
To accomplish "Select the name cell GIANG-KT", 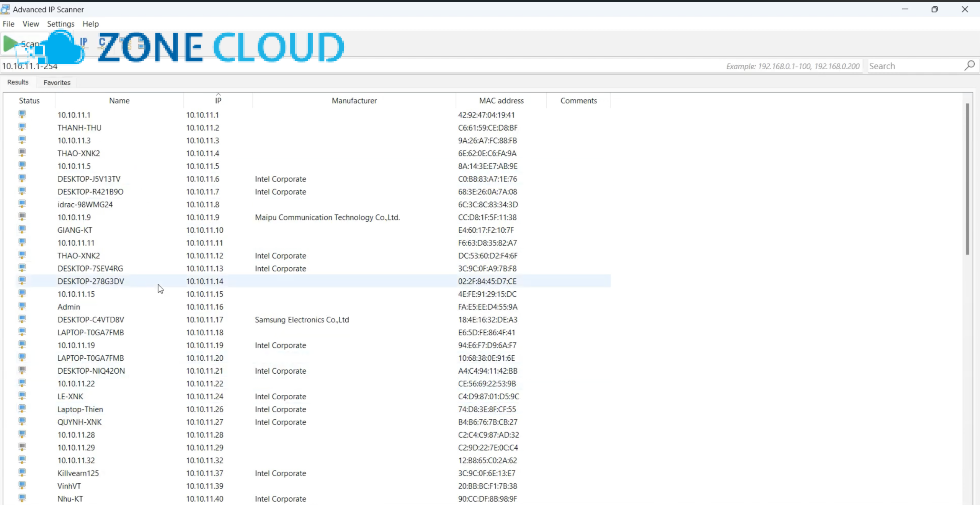I will pos(75,230).
